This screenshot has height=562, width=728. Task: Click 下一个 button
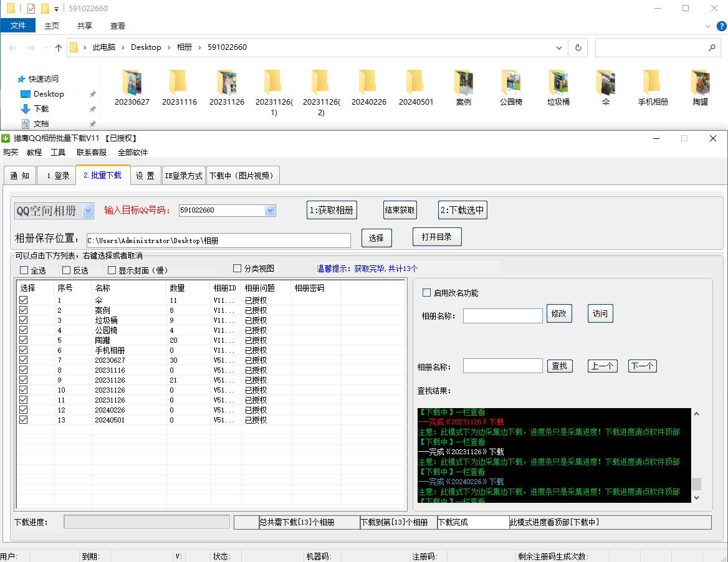[x=643, y=366]
